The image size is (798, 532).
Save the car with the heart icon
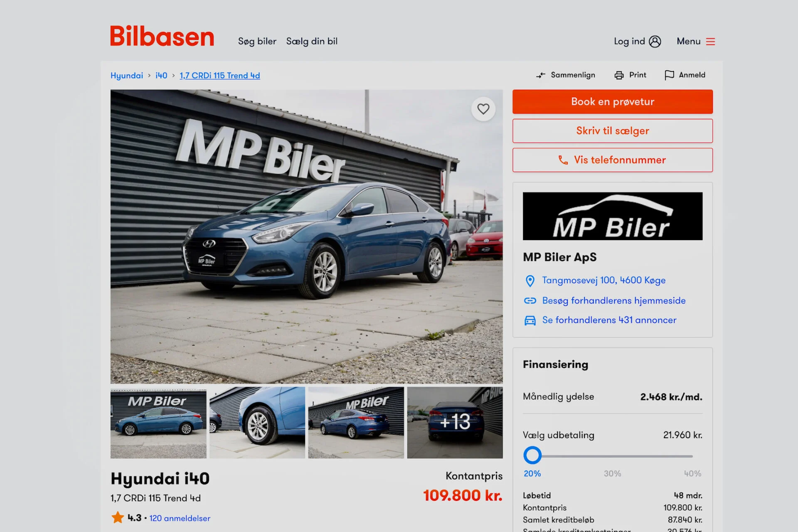(483, 109)
